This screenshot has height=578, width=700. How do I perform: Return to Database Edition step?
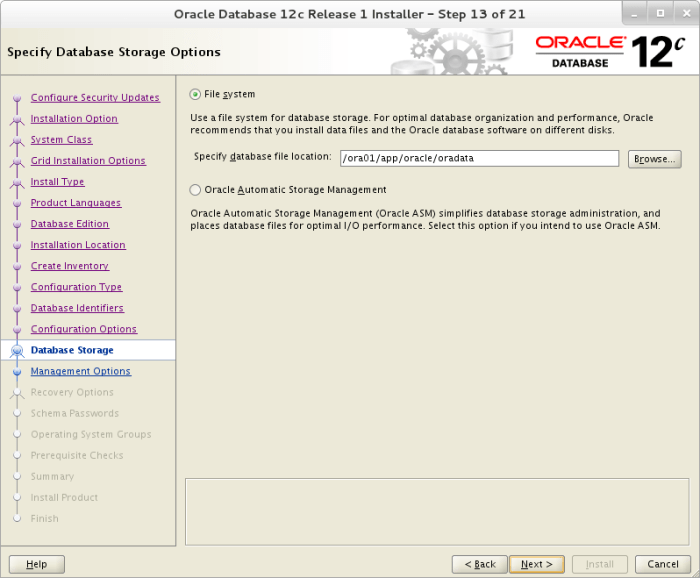(70, 224)
